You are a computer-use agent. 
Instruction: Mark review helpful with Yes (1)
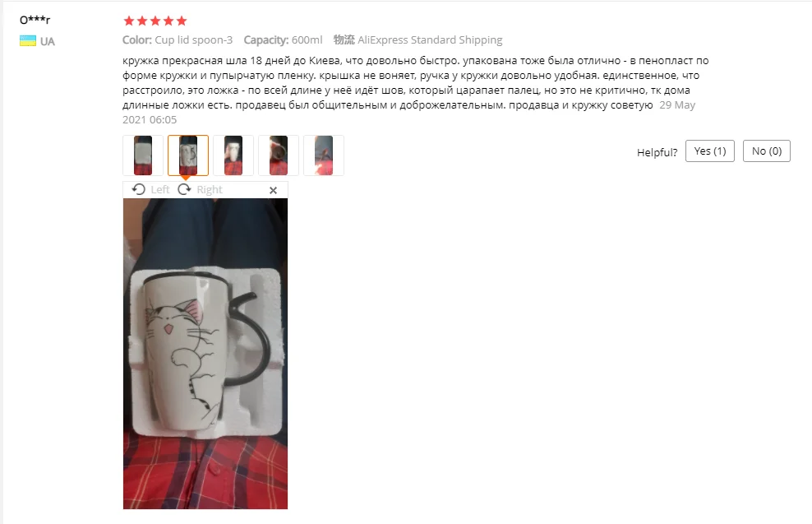(710, 151)
